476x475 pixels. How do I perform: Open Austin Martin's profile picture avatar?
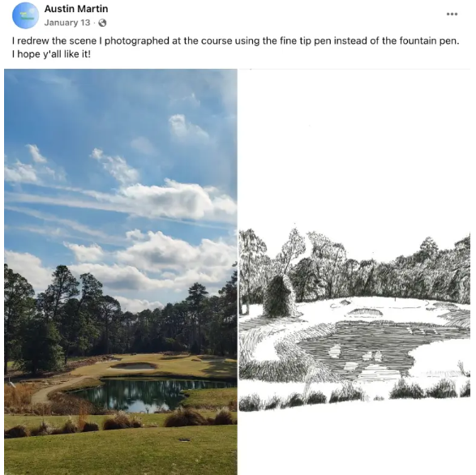coord(25,15)
